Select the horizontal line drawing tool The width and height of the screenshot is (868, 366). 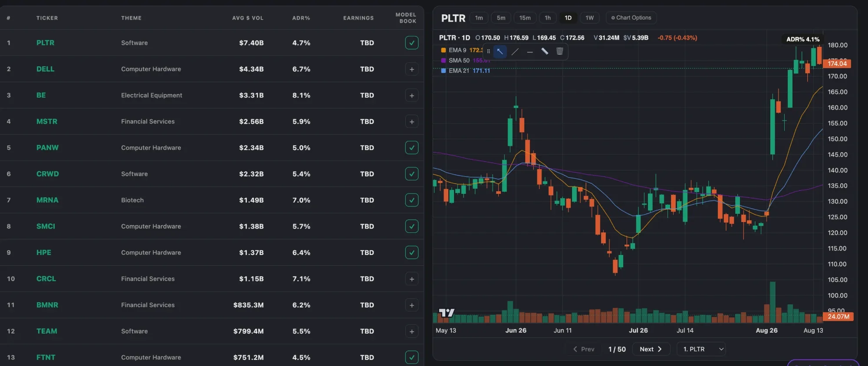tap(530, 52)
